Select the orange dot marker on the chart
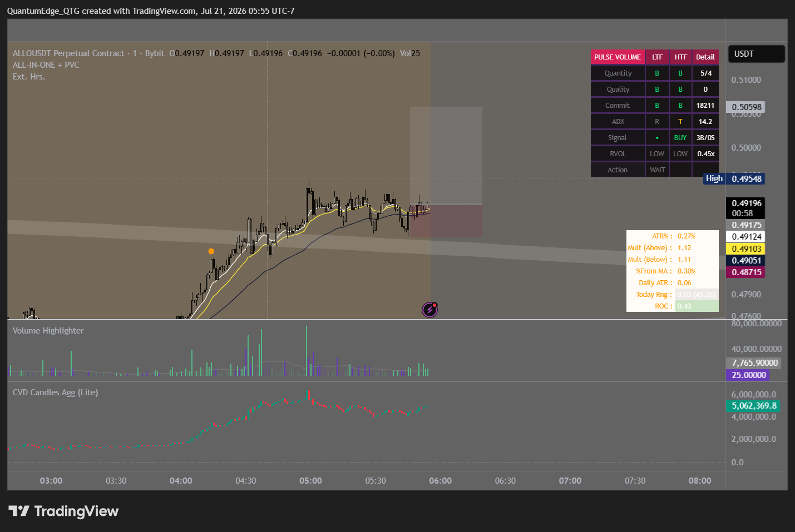 click(211, 251)
